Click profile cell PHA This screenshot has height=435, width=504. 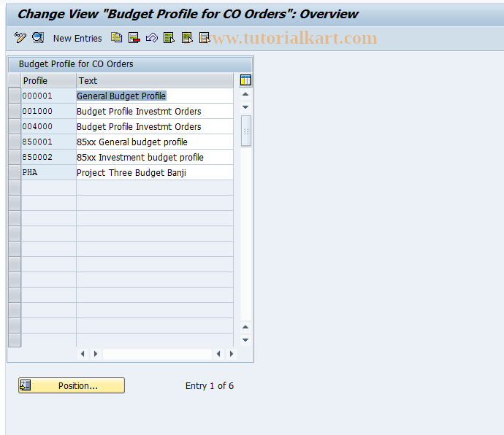pos(48,172)
